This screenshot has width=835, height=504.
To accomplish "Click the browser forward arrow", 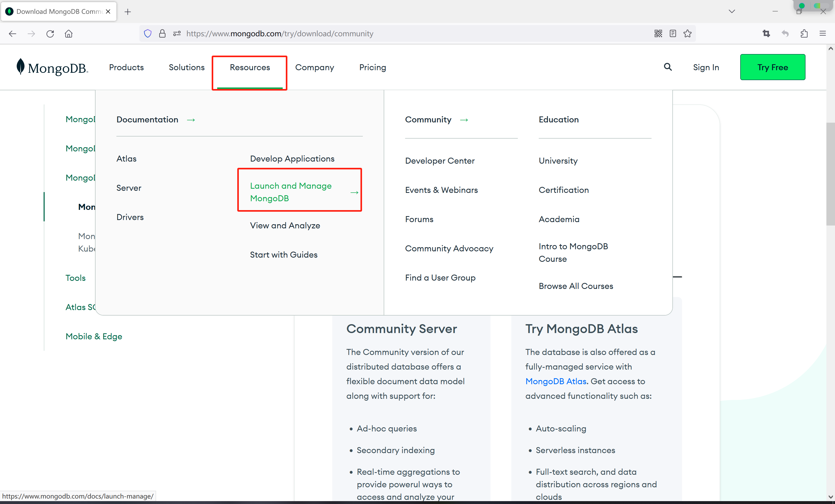I will (x=31, y=34).
